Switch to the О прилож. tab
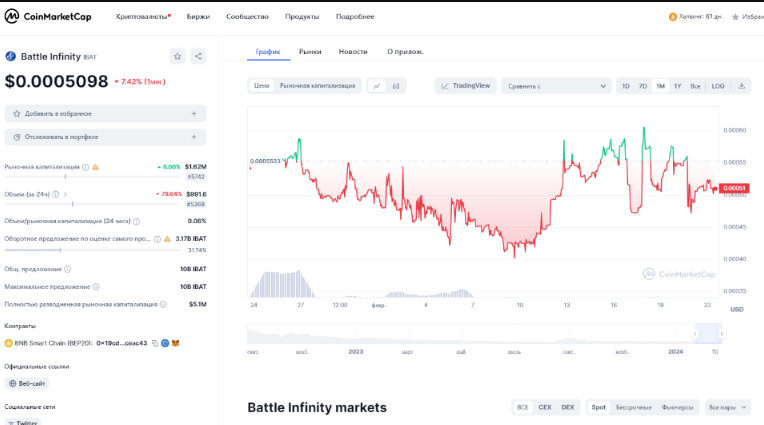The width and height of the screenshot is (764, 425). 405,52
